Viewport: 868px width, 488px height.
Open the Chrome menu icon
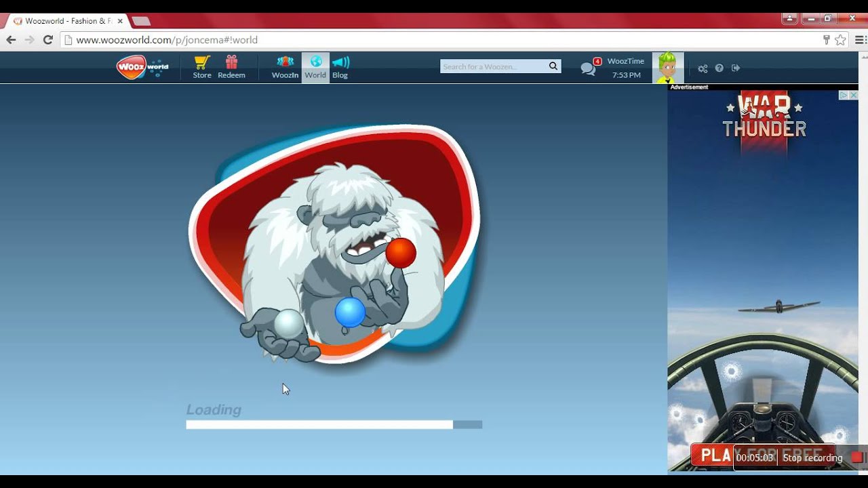[x=859, y=40]
